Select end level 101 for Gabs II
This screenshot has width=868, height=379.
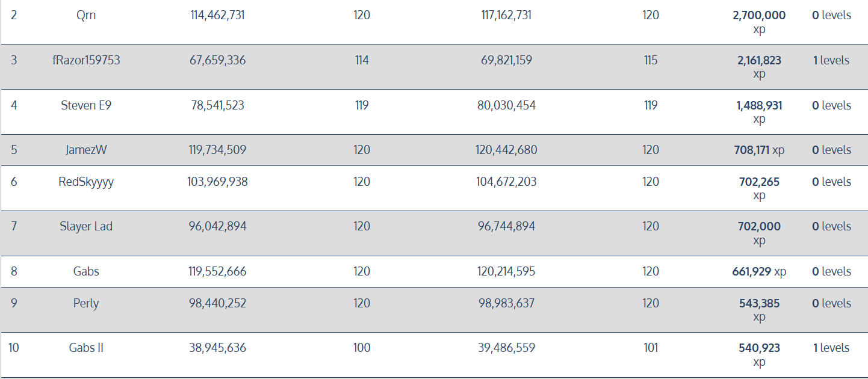651,348
